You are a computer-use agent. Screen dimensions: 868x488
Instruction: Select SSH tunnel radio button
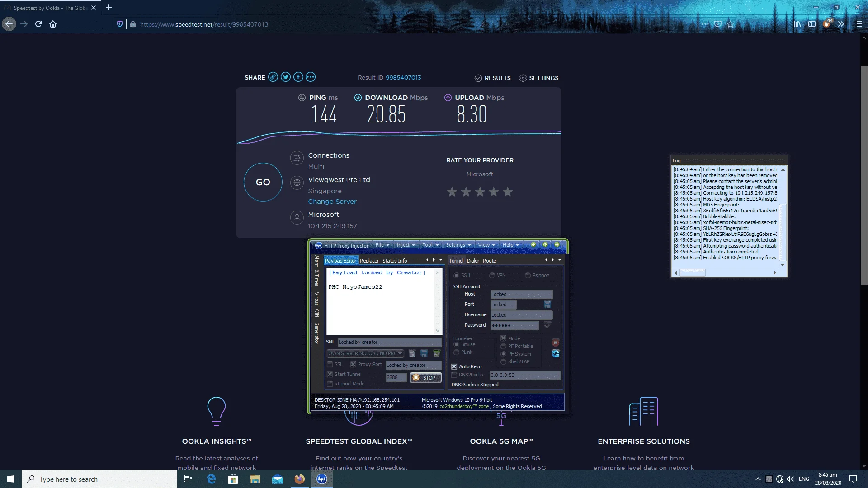coord(456,275)
